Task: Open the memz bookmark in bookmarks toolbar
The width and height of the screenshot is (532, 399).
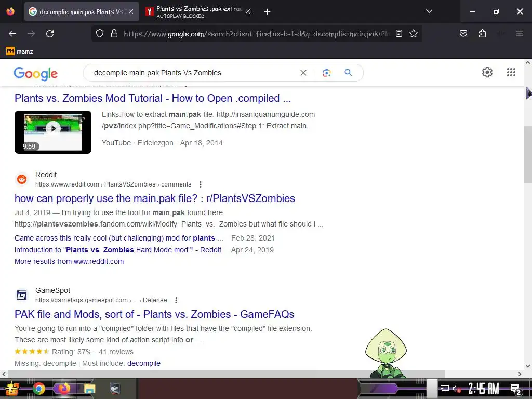Action: click(x=20, y=51)
